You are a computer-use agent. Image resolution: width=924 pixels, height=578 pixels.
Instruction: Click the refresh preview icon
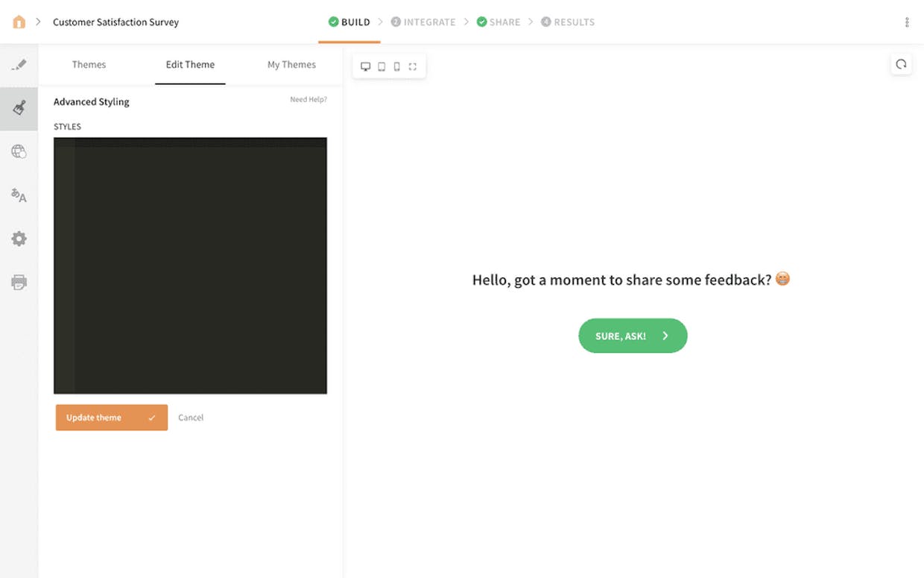(x=901, y=64)
